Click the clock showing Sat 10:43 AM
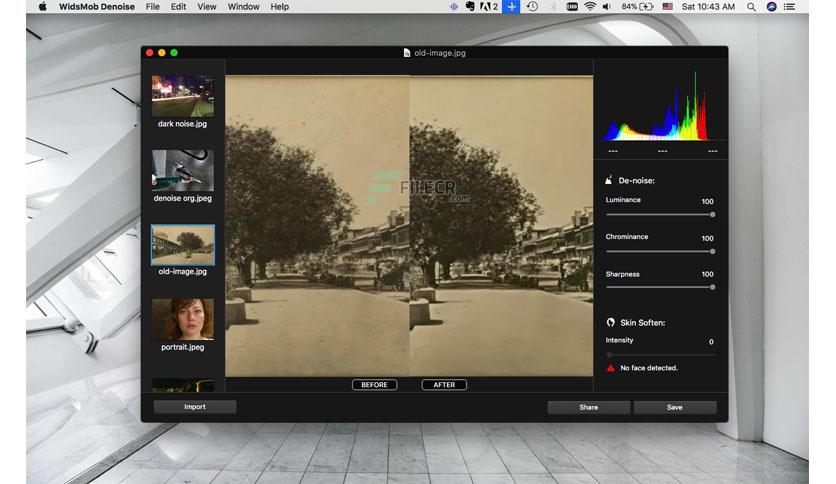Screen dimensions: 836x484 tap(708, 6)
